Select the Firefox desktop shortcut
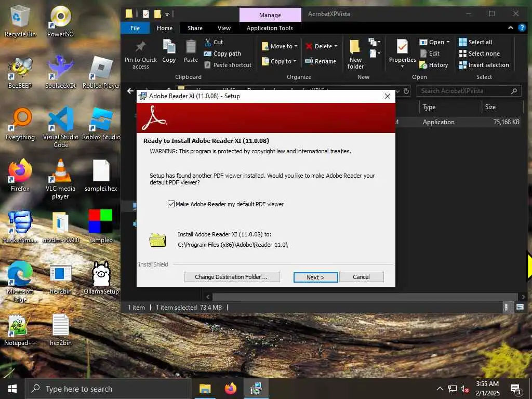 click(20, 175)
